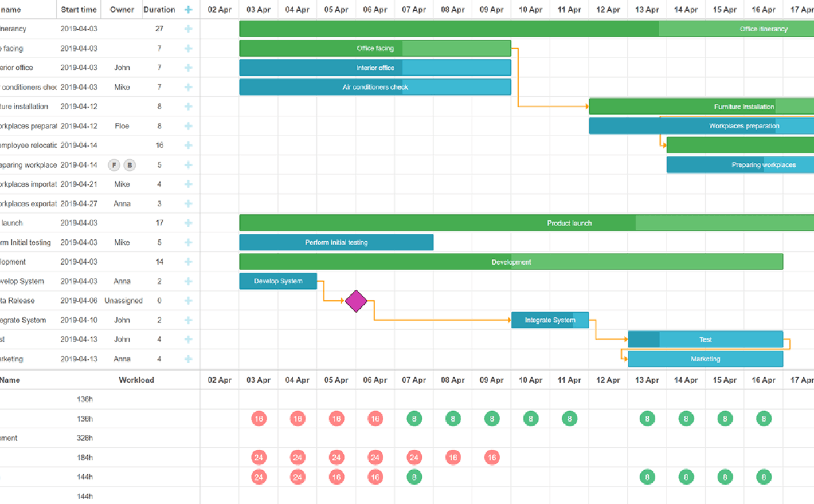This screenshot has width=814, height=504.
Task: Click the plus icon in grid header
Action: click(x=188, y=10)
